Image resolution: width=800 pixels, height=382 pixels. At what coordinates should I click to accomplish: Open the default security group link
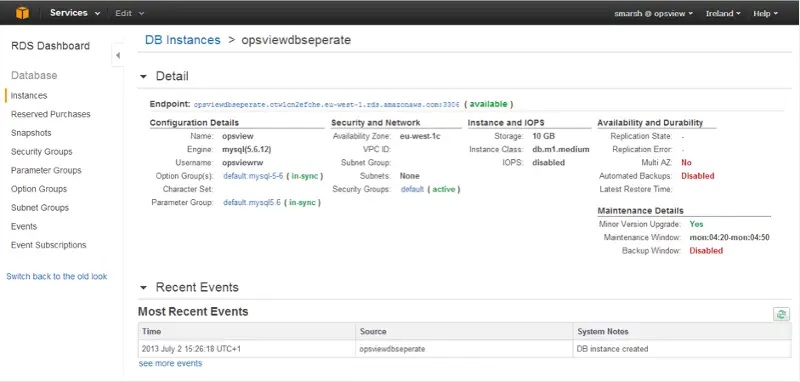pyautogui.click(x=412, y=189)
